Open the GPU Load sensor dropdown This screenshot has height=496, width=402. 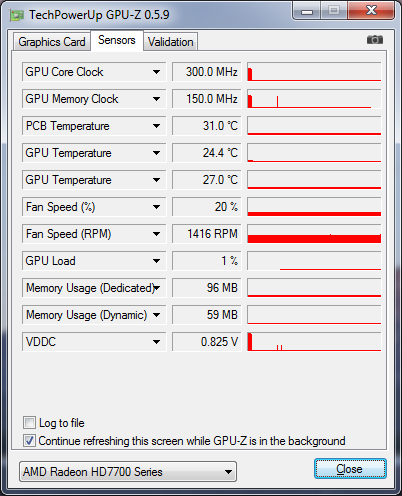tap(156, 261)
